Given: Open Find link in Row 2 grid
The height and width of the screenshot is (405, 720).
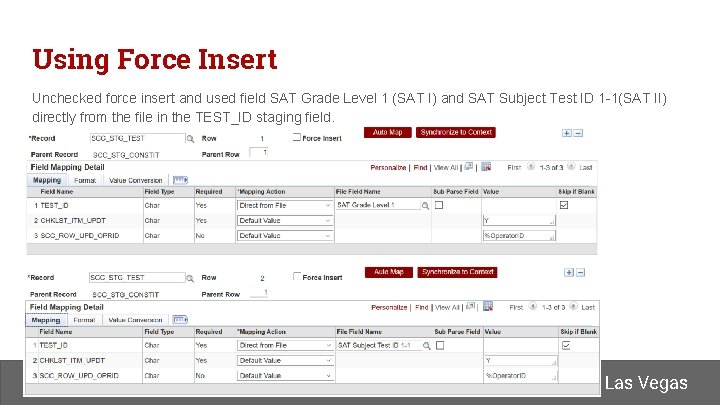Looking at the screenshot, I should tap(422, 307).
